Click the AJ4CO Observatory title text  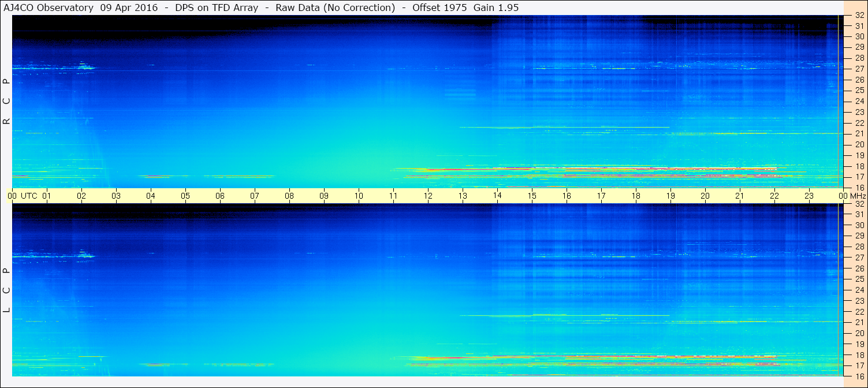49,8
